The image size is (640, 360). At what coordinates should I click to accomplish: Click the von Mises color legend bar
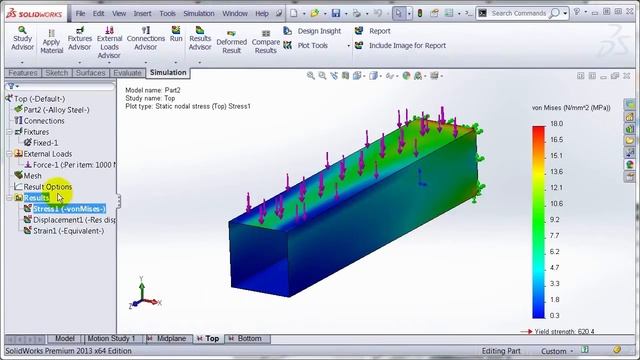tap(538, 222)
